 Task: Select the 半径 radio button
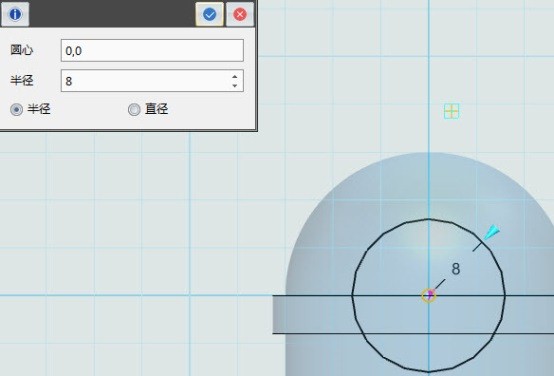[16, 110]
